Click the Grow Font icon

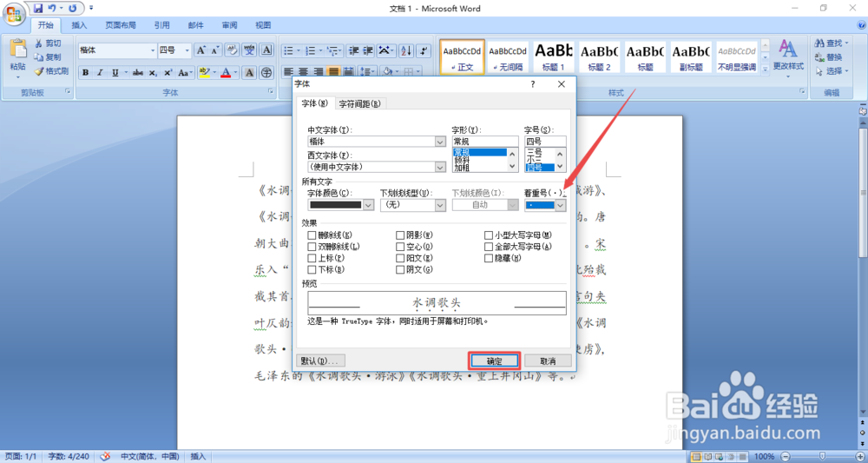coord(201,50)
